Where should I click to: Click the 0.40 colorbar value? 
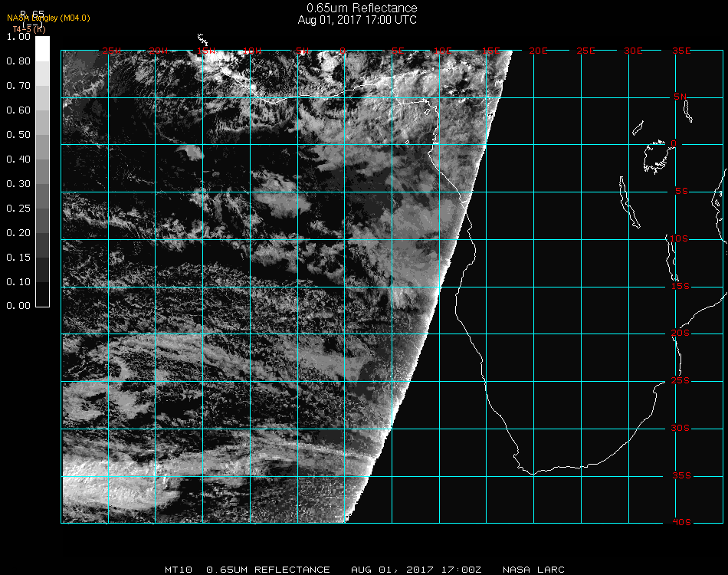18,159
